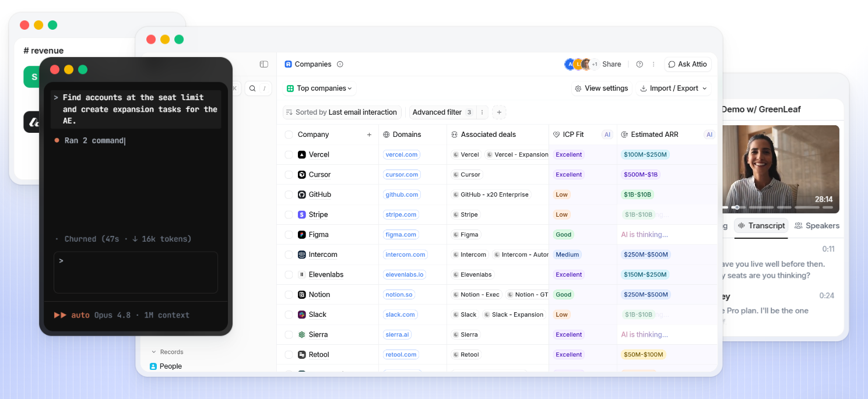Click the People icon in sidebar

(x=153, y=366)
